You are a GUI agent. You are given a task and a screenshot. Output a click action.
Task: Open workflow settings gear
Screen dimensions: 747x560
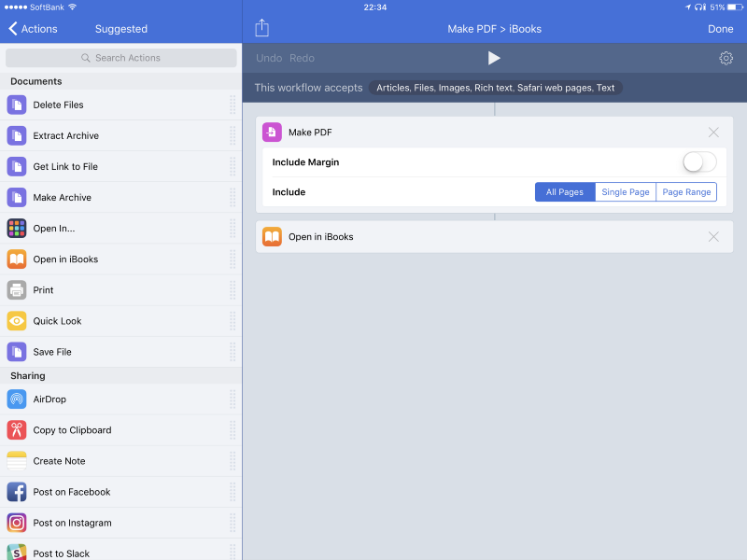coord(726,58)
